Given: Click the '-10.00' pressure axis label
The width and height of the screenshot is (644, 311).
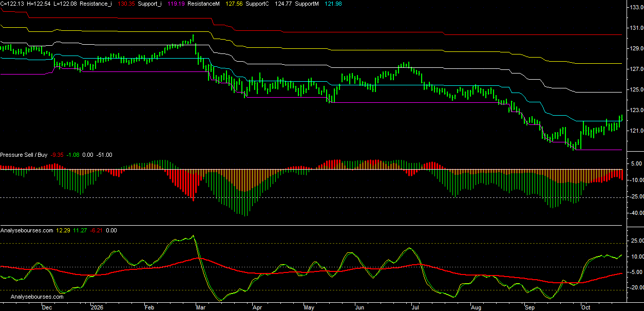Looking at the screenshot, I should [636, 180].
